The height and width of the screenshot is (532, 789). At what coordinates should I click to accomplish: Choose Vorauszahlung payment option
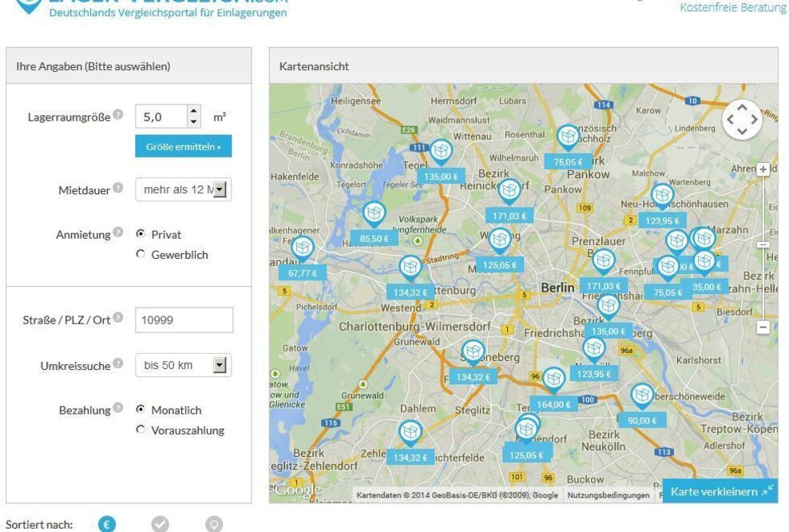click(x=141, y=430)
